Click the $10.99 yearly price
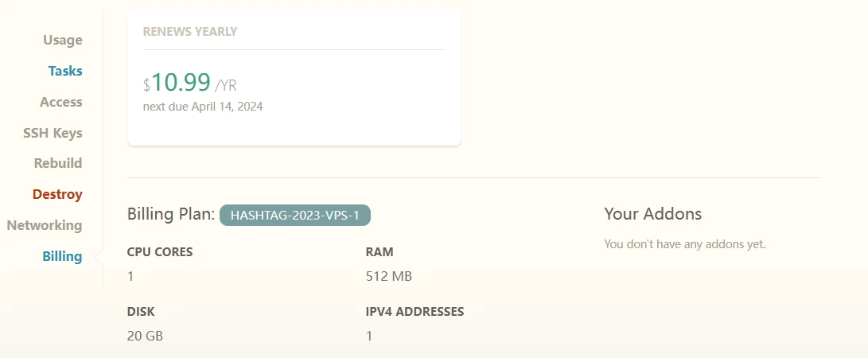The width and height of the screenshot is (868, 358). click(181, 83)
